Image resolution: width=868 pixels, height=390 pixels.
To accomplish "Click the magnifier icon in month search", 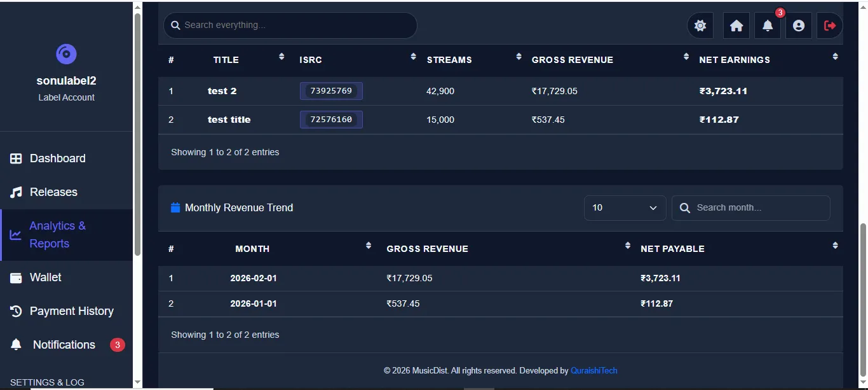I will (x=685, y=208).
